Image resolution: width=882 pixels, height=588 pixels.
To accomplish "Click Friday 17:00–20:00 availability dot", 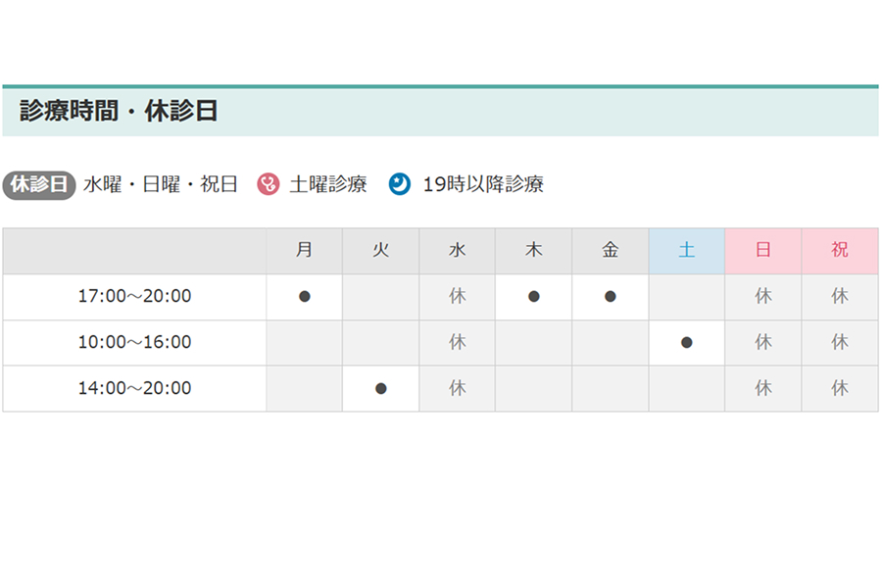I will (610, 296).
